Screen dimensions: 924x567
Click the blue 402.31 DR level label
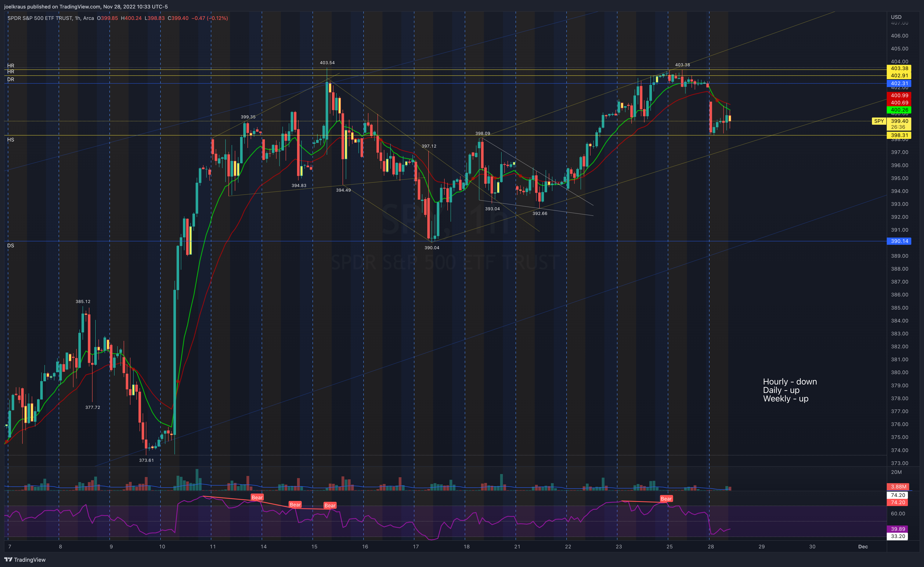tap(899, 84)
